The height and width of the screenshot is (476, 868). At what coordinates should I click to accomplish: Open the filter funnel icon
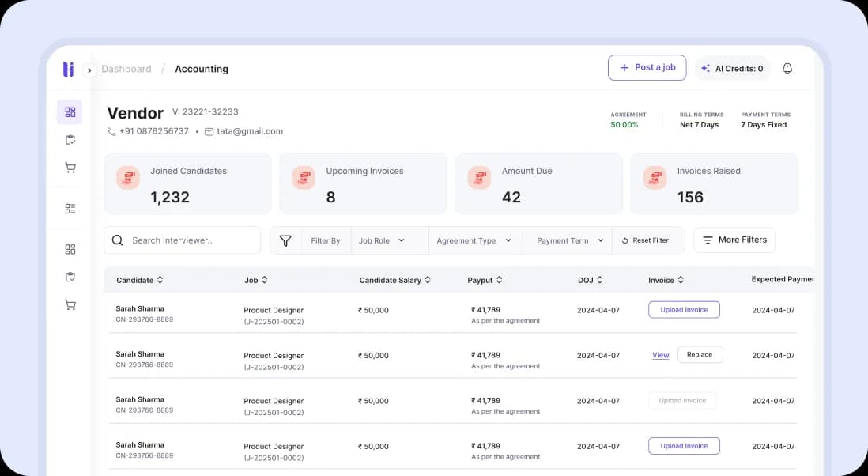tap(285, 240)
